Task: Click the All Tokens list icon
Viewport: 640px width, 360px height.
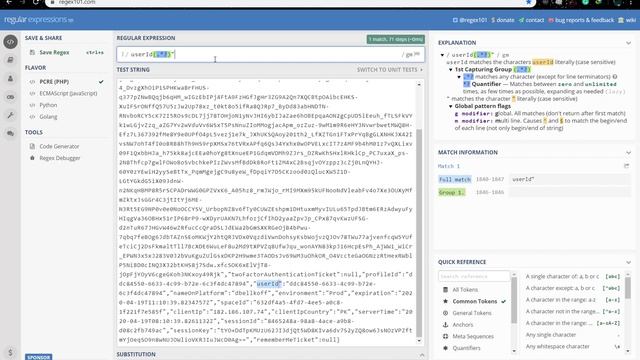Action: [445, 289]
